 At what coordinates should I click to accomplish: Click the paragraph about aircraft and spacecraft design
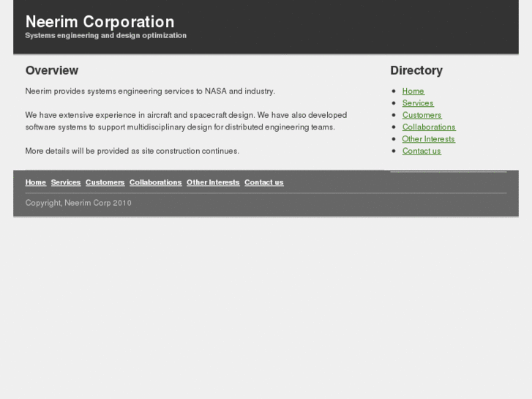(187, 121)
